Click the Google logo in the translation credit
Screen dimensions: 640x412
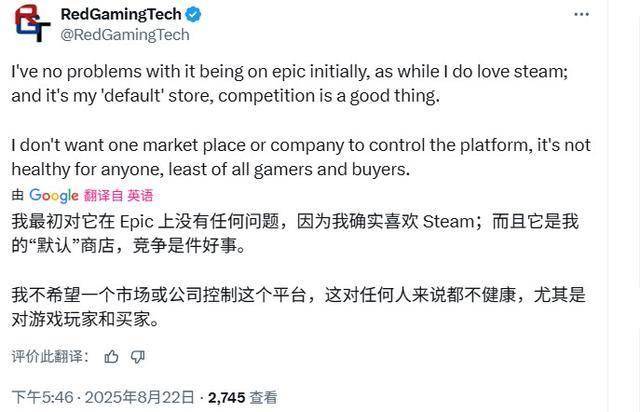[x=54, y=196]
